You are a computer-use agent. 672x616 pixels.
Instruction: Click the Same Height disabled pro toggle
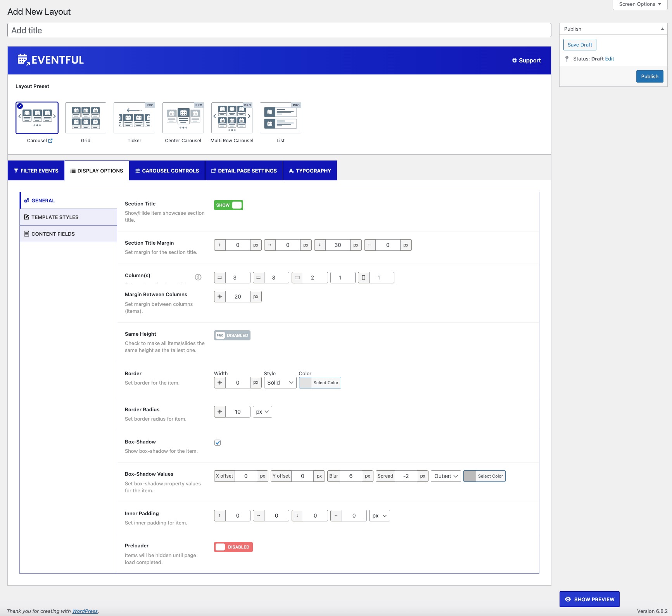point(232,335)
